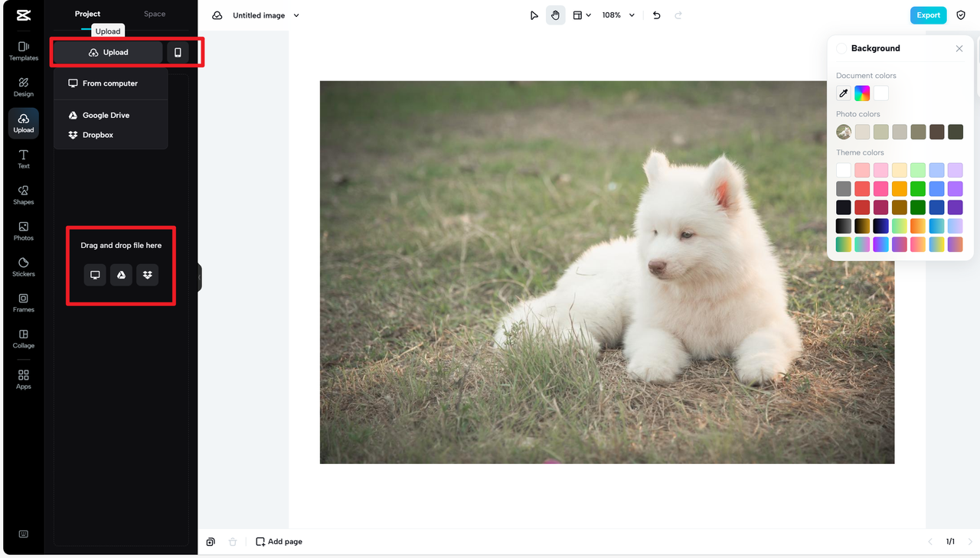Image resolution: width=980 pixels, height=558 pixels.
Task: Duplicate the page from the bottom bar
Action: [x=211, y=541]
